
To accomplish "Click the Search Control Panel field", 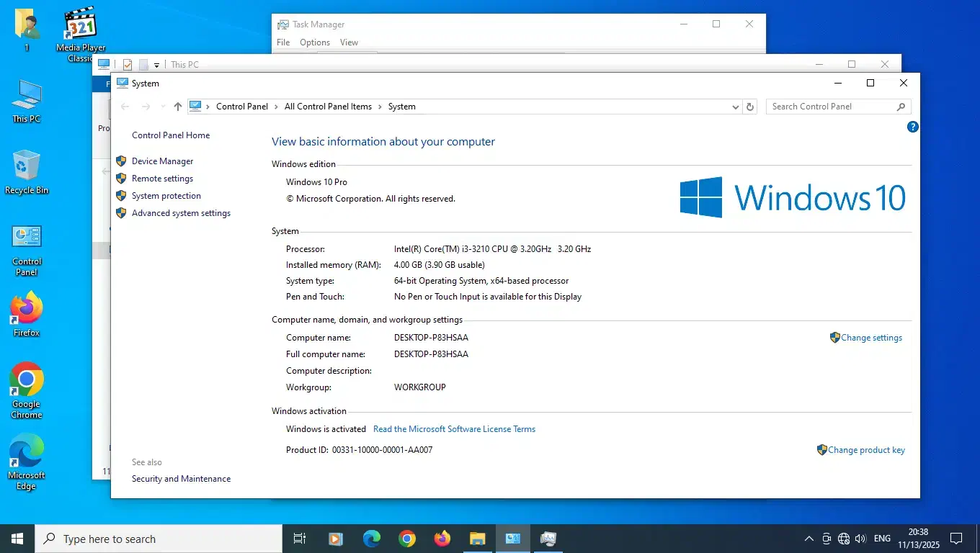I will point(832,107).
